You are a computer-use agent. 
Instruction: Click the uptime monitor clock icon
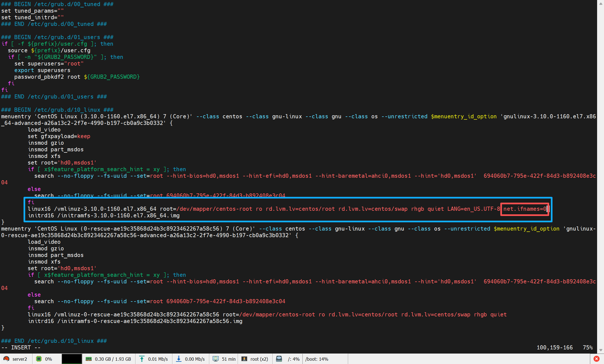216,359
